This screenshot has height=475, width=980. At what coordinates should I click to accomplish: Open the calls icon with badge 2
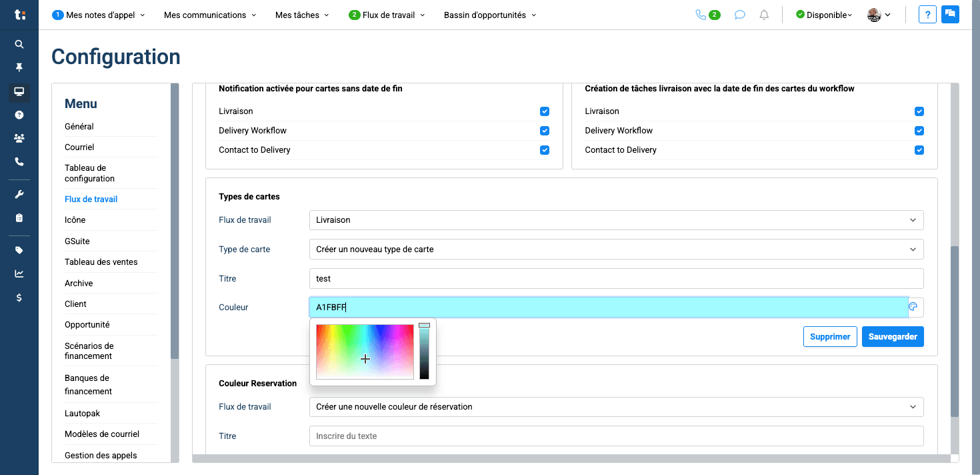point(707,15)
